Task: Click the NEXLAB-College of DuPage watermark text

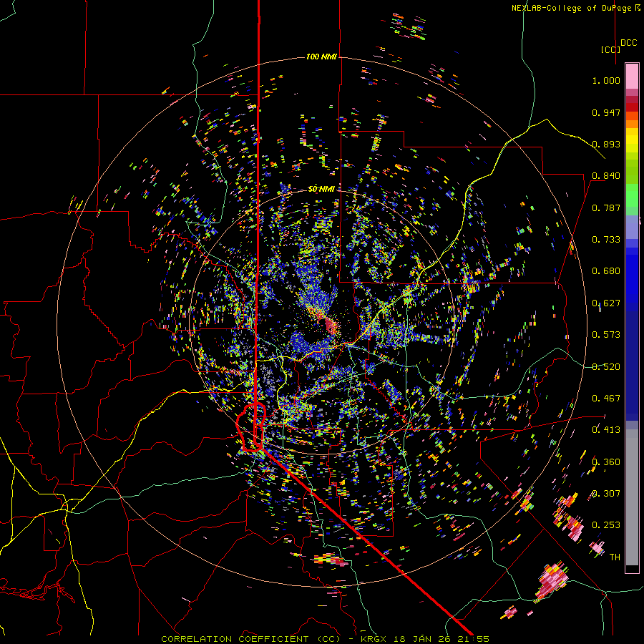Action: [x=575, y=8]
